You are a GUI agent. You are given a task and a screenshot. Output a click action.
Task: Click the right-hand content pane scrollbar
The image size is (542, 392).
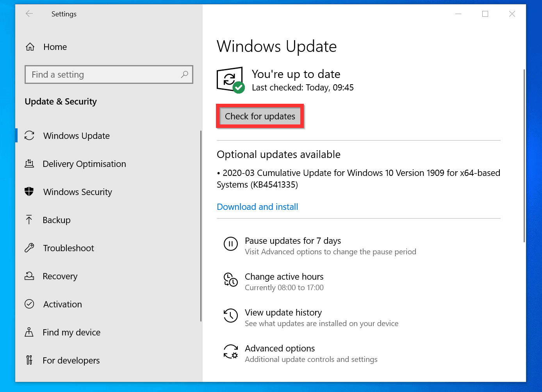(x=524, y=156)
